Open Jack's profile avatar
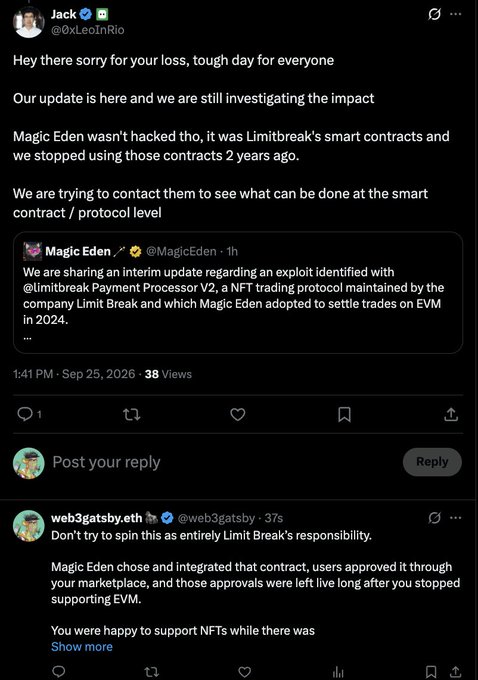 tap(29, 22)
